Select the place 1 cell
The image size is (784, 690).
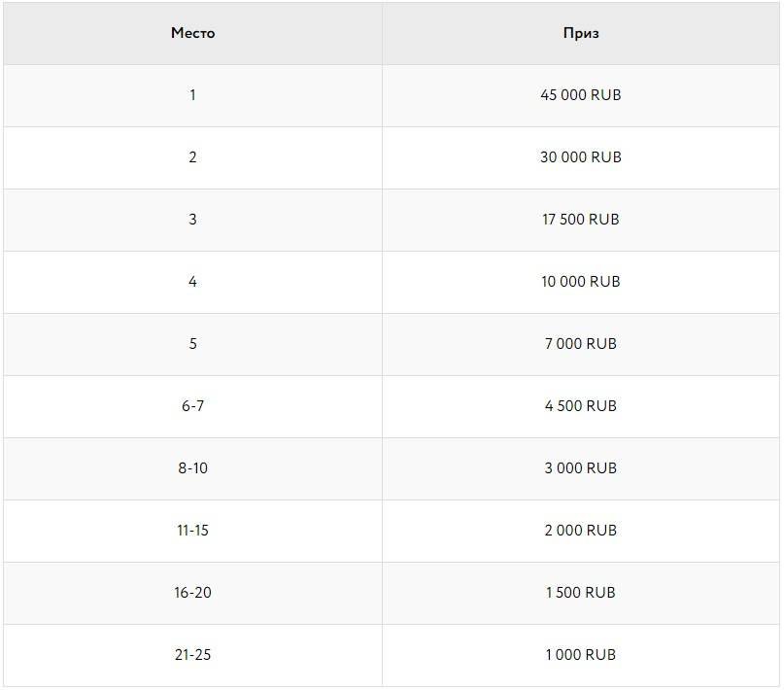tap(192, 95)
